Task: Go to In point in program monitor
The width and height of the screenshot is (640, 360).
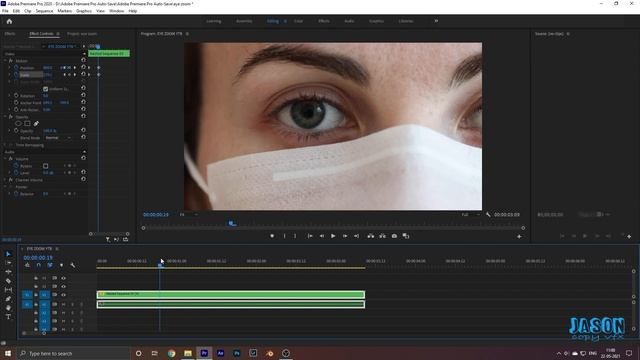Action: (310, 236)
